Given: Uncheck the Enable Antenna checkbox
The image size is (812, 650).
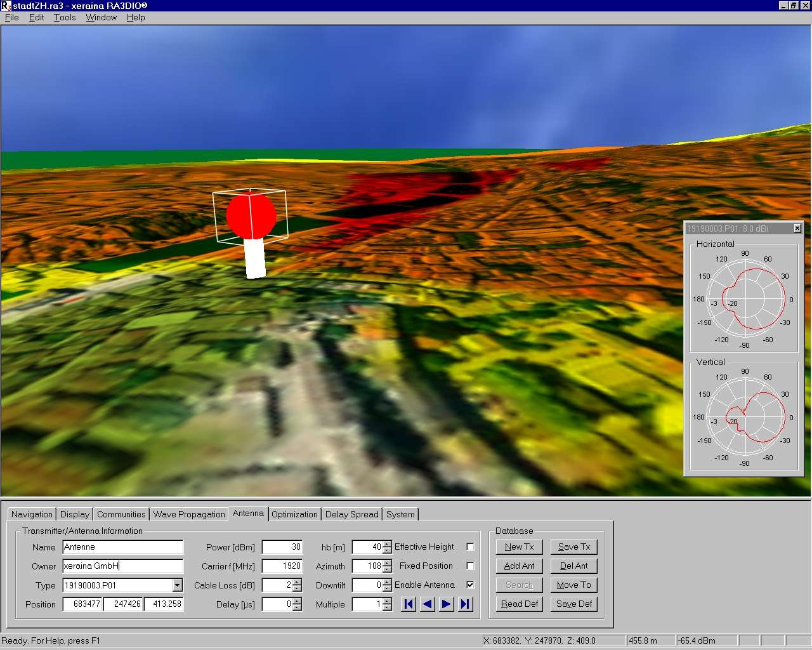Looking at the screenshot, I should (470, 585).
